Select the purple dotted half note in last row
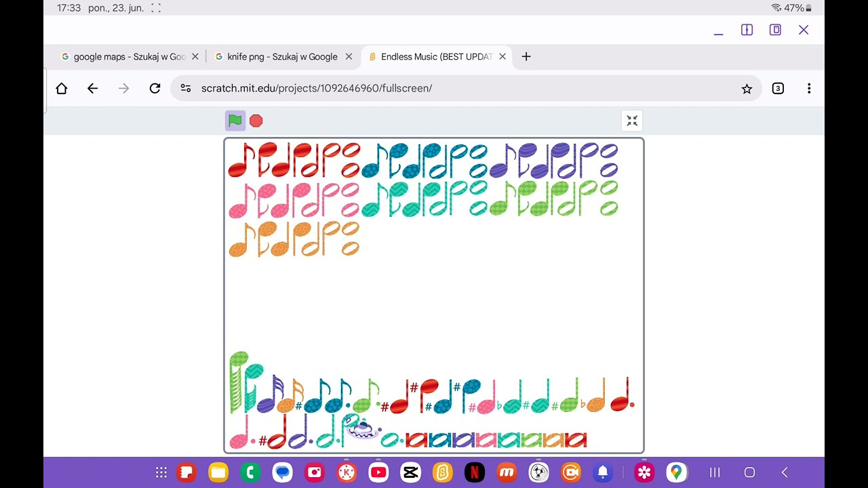Image resolution: width=868 pixels, height=488 pixels. (300, 432)
